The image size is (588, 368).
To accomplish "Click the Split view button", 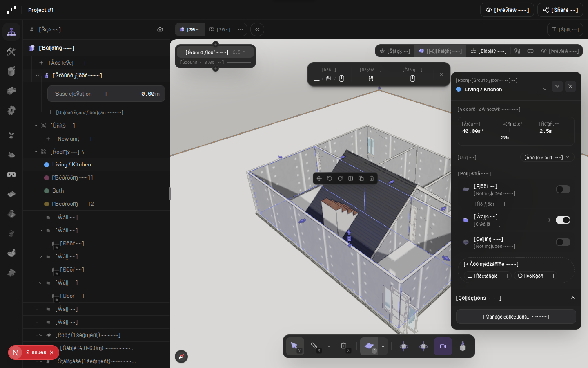I will tap(565, 29).
